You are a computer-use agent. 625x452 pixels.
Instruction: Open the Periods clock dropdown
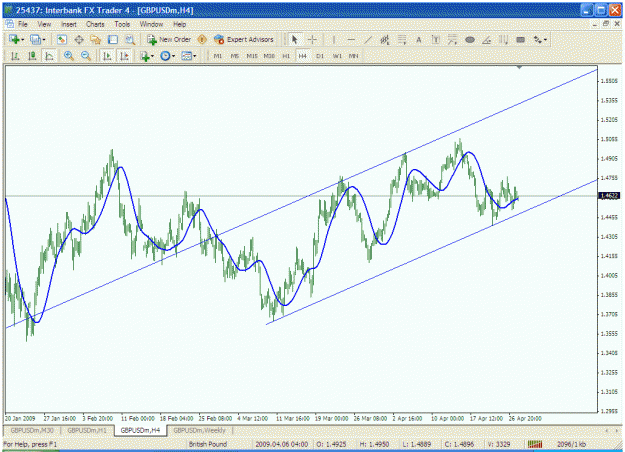click(x=167, y=56)
